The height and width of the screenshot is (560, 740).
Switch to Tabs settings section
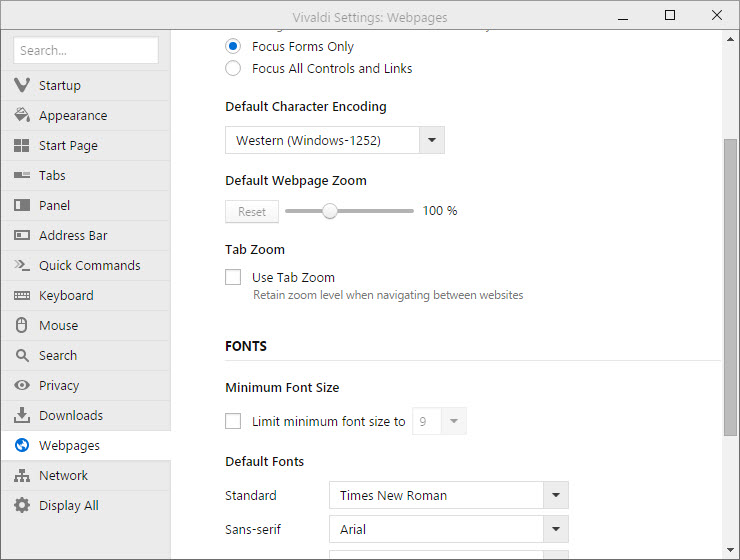[x=86, y=176]
